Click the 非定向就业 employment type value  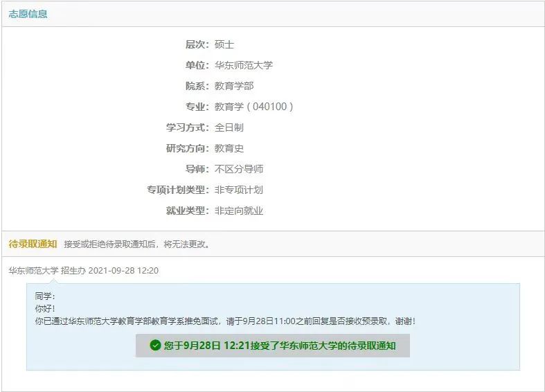239,211
